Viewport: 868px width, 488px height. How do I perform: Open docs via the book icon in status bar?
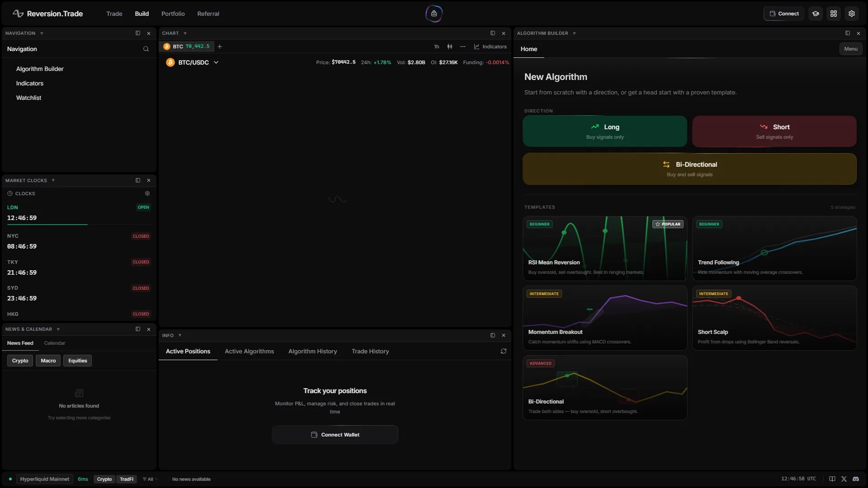(x=832, y=479)
